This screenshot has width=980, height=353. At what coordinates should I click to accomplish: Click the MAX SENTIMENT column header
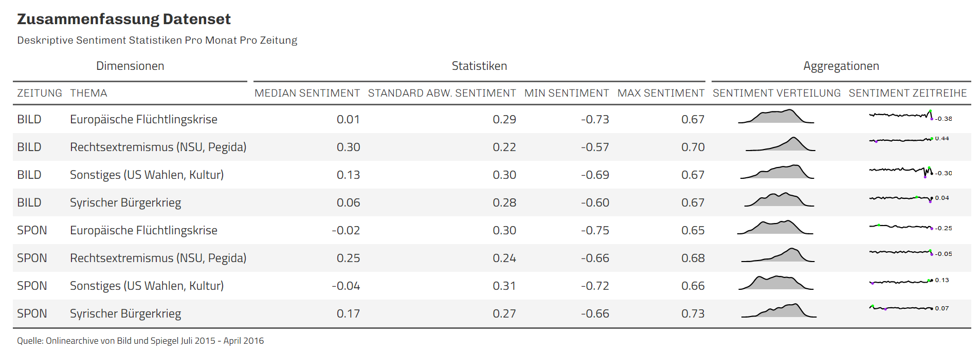(661, 93)
